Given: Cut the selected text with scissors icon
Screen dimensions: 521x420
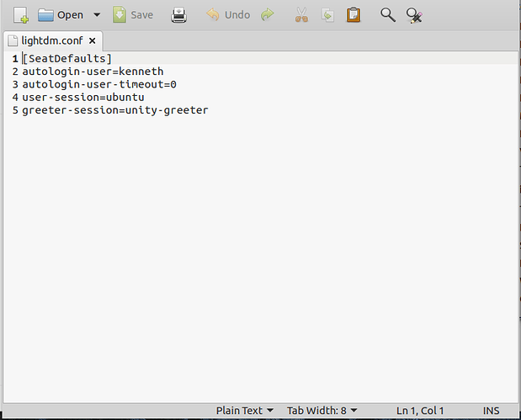Looking at the screenshot, I should 300,14.
